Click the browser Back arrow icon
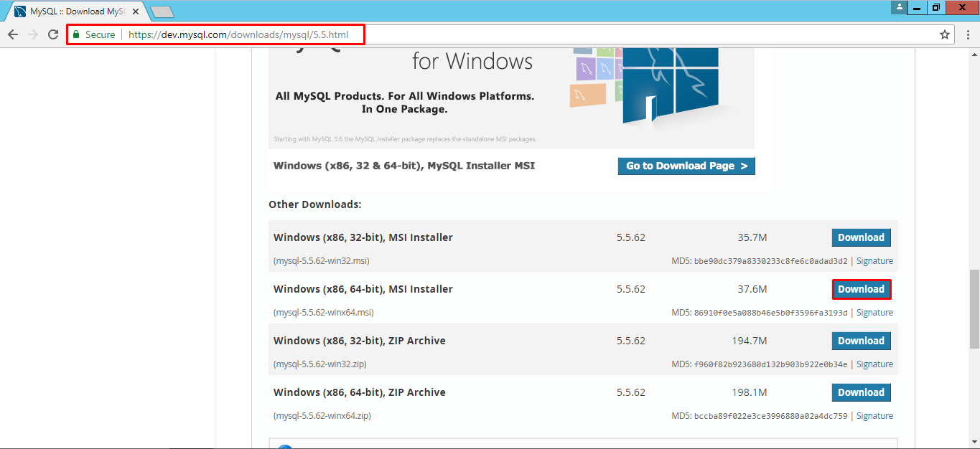980x449 pixels. [x=13, y=34]
